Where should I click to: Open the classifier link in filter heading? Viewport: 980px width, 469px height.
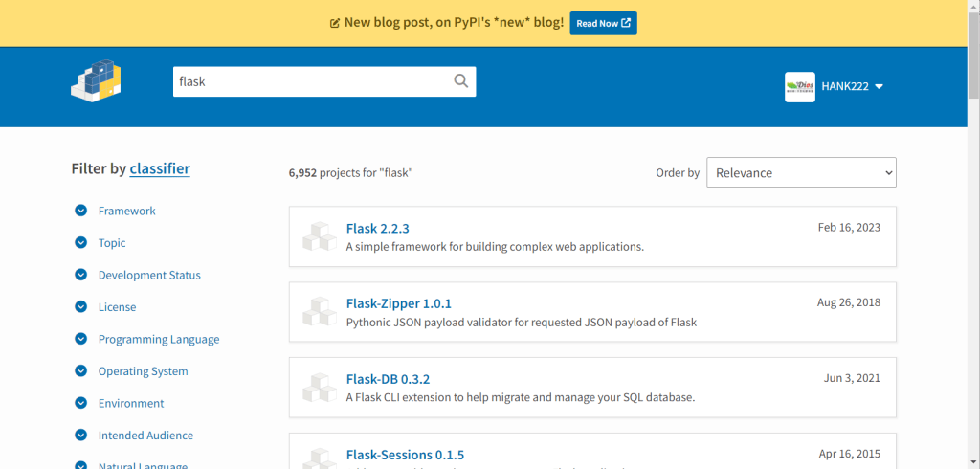click(160, 168)
